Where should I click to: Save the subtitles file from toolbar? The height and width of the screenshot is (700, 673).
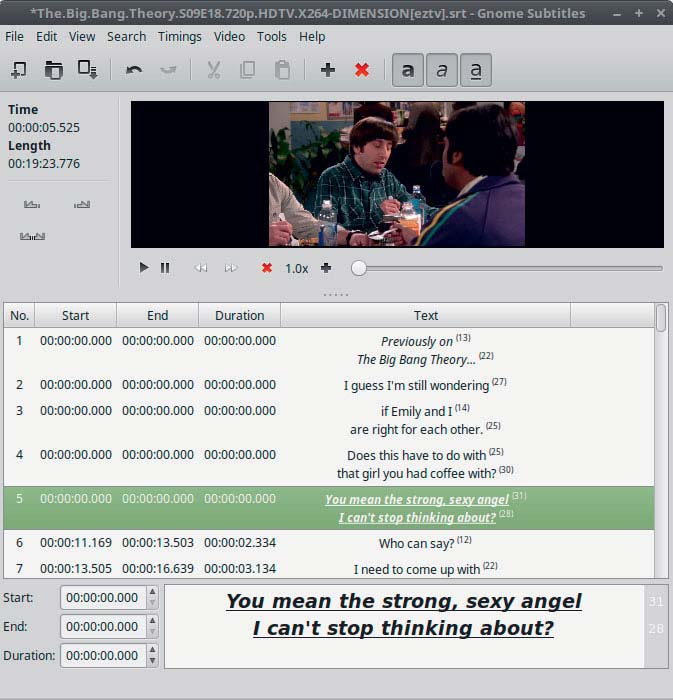point(87,70)
